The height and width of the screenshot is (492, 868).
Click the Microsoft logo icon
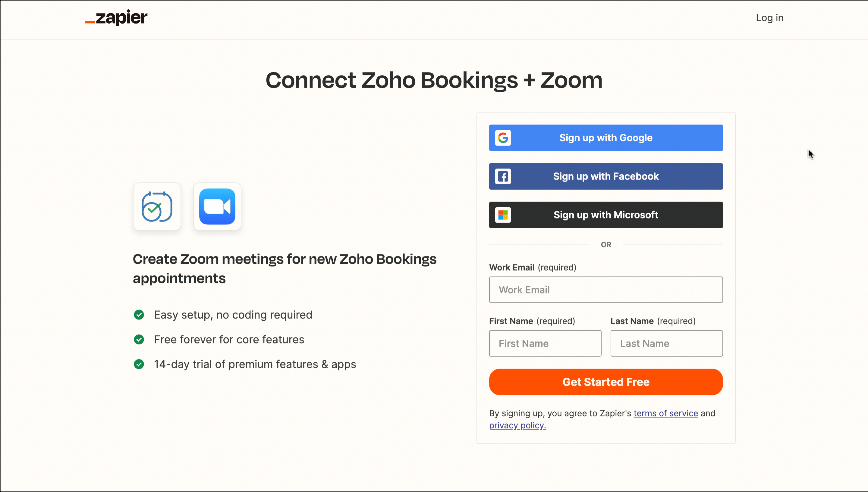[503, 215]
